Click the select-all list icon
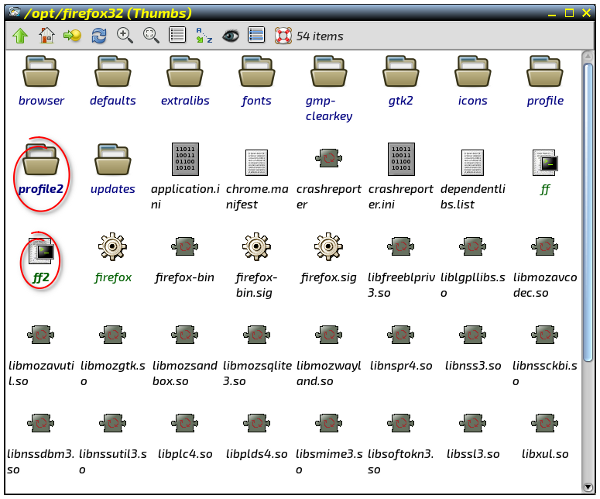Viewport: 600px width, 499px height. point(256,35)
